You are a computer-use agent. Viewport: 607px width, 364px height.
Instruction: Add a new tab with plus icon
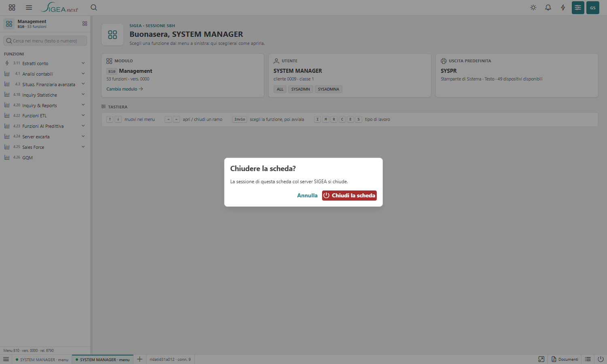(140, 359)
